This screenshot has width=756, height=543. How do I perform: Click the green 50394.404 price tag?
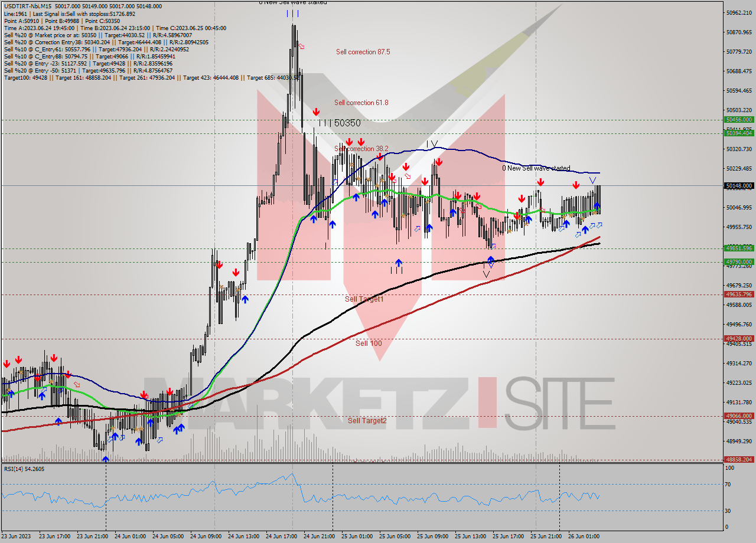pyautogui.click(x=738, y=133)
